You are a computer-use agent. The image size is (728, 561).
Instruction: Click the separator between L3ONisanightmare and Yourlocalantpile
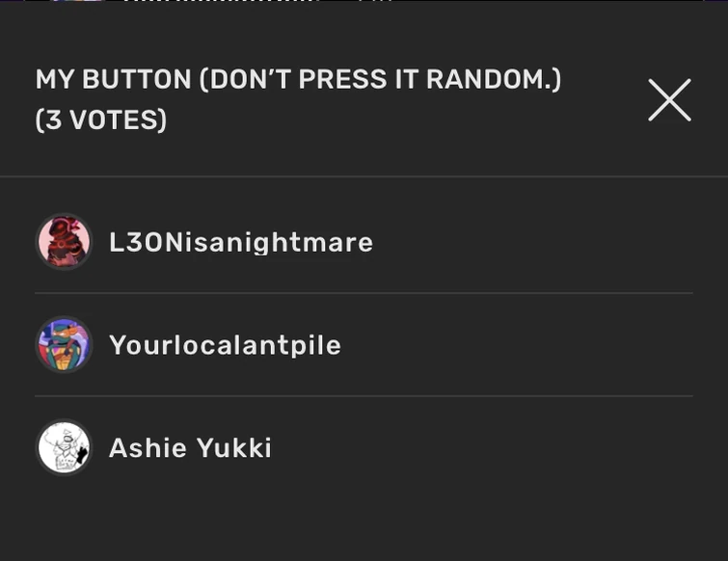coord(364,293)
